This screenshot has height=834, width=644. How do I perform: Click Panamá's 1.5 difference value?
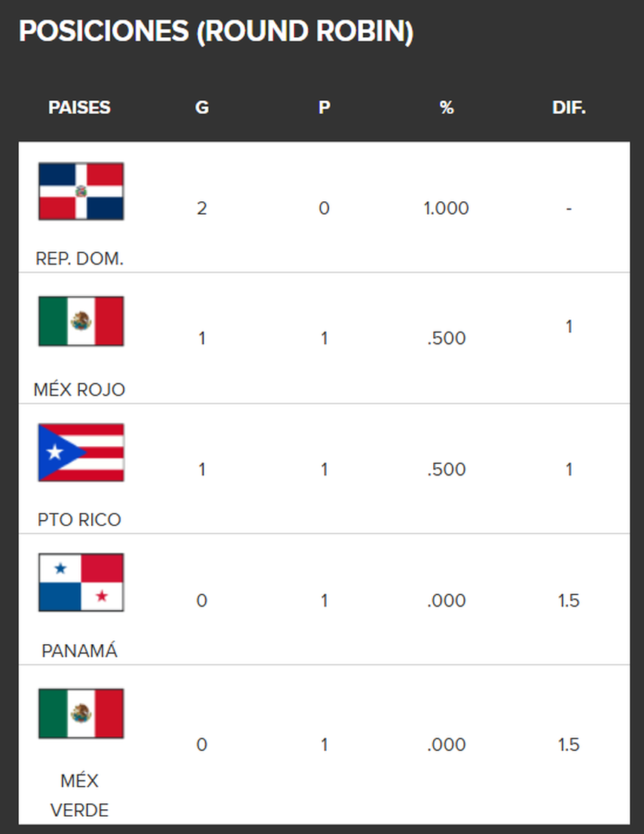pyautogui.click(x=569, y=600)
